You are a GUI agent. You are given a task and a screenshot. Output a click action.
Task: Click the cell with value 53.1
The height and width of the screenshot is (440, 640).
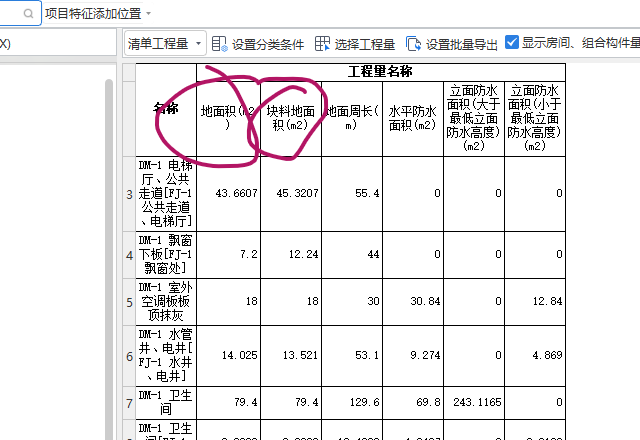352,356
